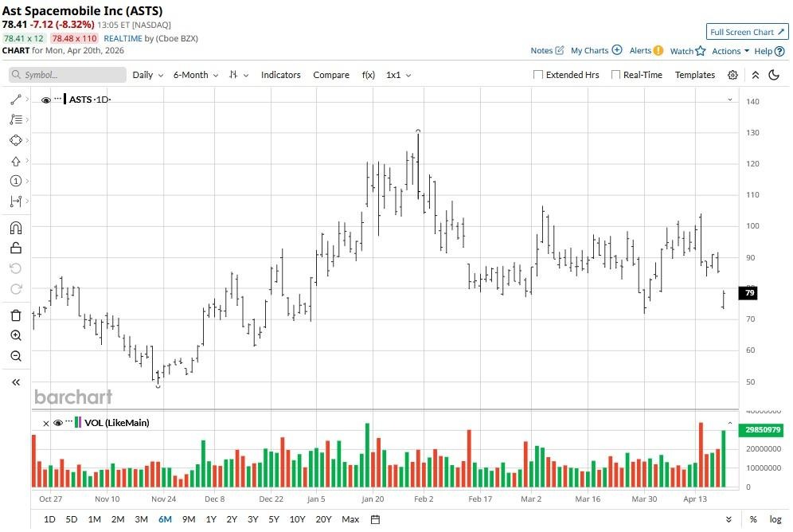Click the 79 current price label
The width and height of the screenshot is (793, 532).
pos(748,292)
